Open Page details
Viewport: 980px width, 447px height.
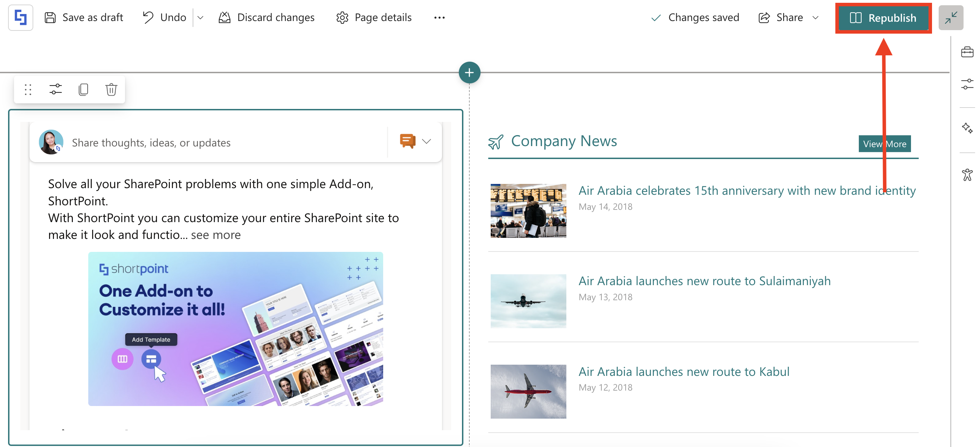(374, 18)
